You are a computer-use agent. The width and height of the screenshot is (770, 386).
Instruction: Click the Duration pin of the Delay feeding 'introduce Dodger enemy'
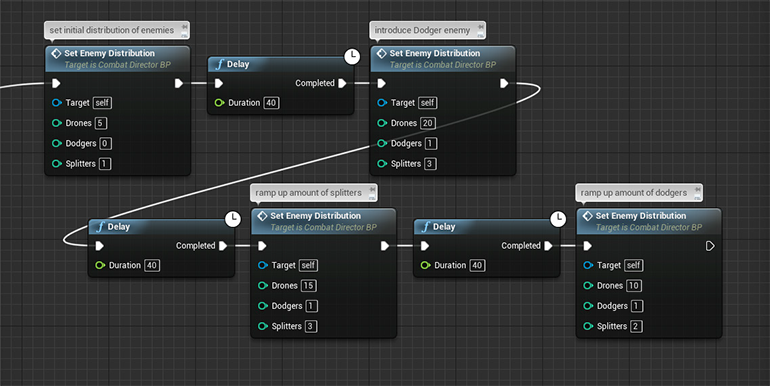(x=219, y=103)
